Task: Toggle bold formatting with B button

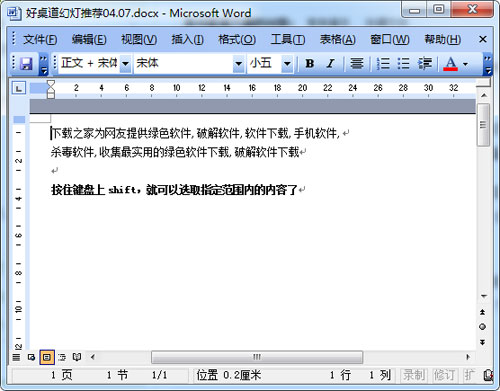Action: point(310,63)
